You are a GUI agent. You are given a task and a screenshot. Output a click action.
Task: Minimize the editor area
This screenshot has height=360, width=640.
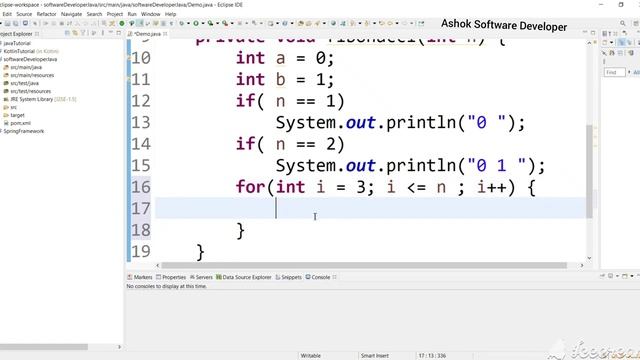[585, 33]
